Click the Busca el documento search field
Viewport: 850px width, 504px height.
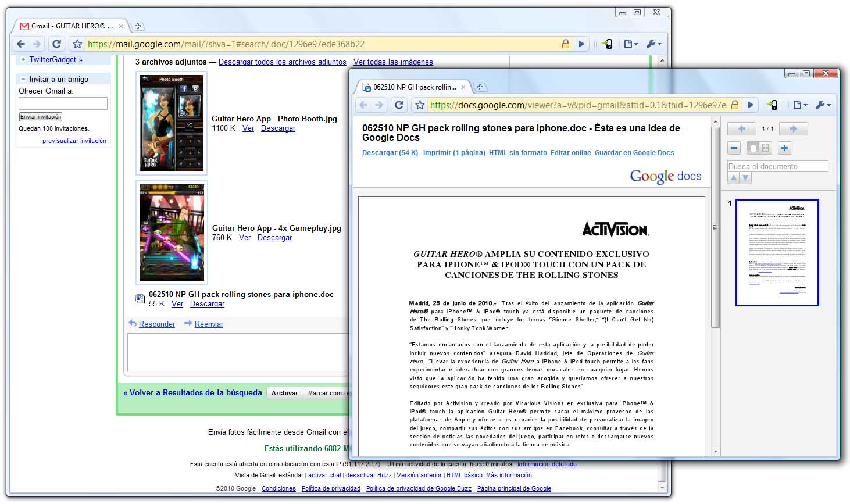777,166
